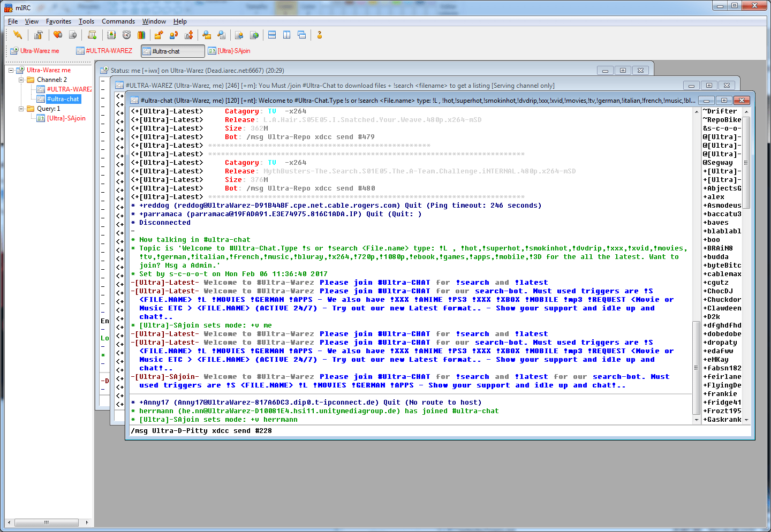Click the DCC Send file icon
Screen dimensions: 771x532
pyautogui.click(x=158, y=35)
